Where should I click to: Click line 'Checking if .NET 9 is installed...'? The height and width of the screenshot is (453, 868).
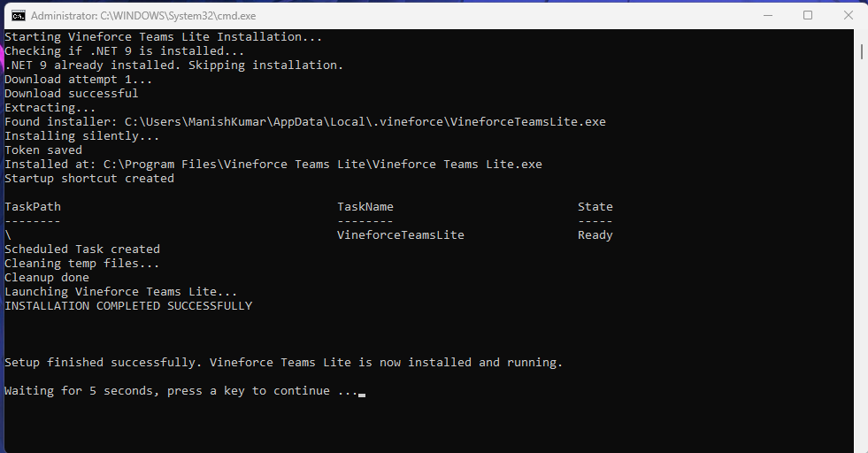[125, 51]
